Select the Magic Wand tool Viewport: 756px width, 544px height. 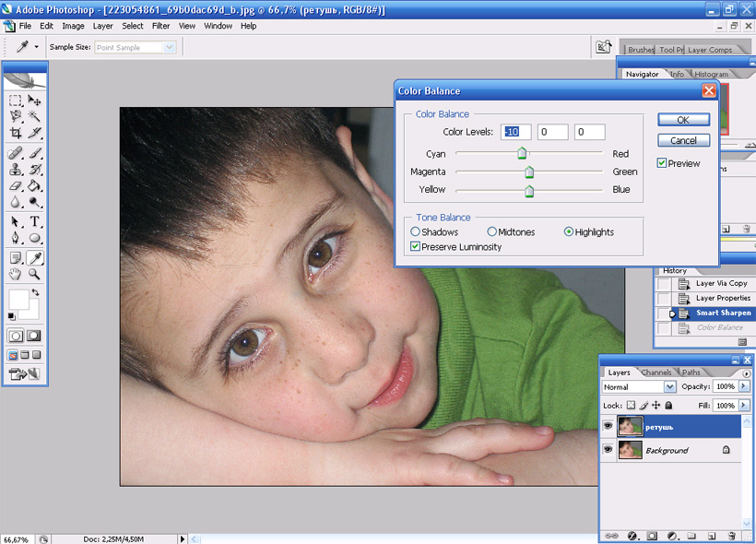(x=34, y=116)
